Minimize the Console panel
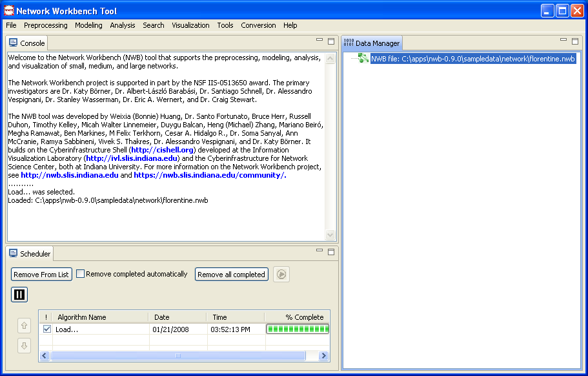 click(x=319, y=40)
